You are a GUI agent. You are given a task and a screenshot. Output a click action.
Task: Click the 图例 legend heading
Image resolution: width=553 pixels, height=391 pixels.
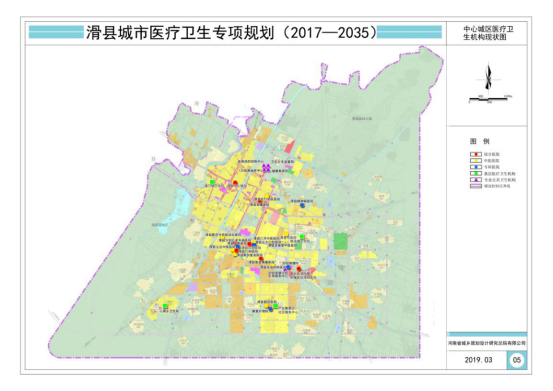tap(479, 141)
